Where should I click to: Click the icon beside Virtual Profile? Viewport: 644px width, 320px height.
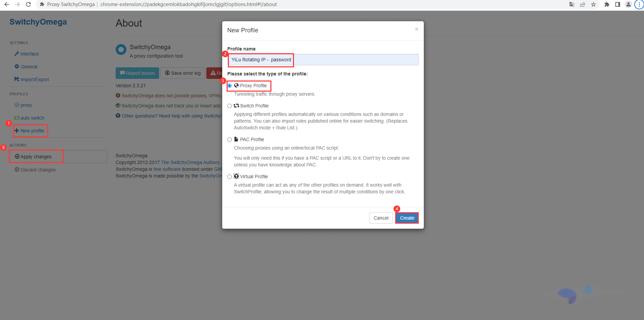click(236, 176)
